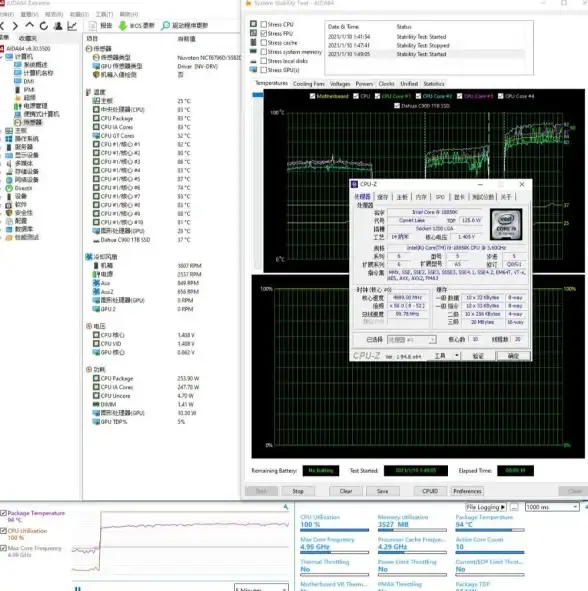Switch to the Unified tab
Viewport: 588px width, 591px height.
pos(409,84)
